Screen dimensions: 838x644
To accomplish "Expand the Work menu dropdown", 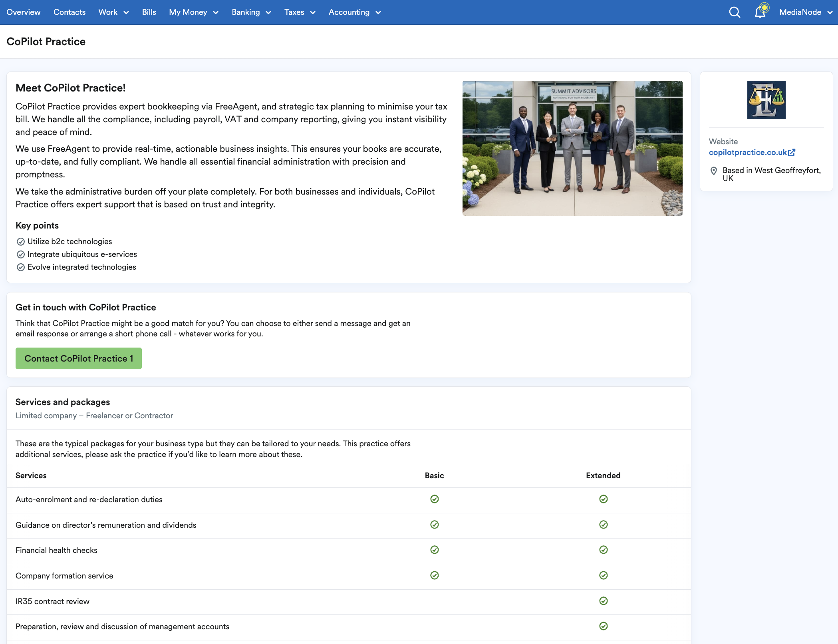I will (113, 12).
